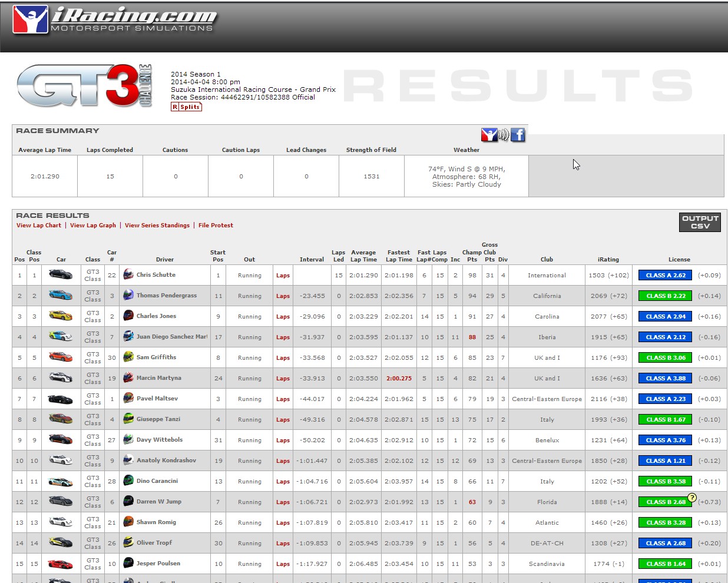The width and height of the screenshot is (728, 583).
Task: Open the View Lap Chart link
Action: (x=39, y=225)
